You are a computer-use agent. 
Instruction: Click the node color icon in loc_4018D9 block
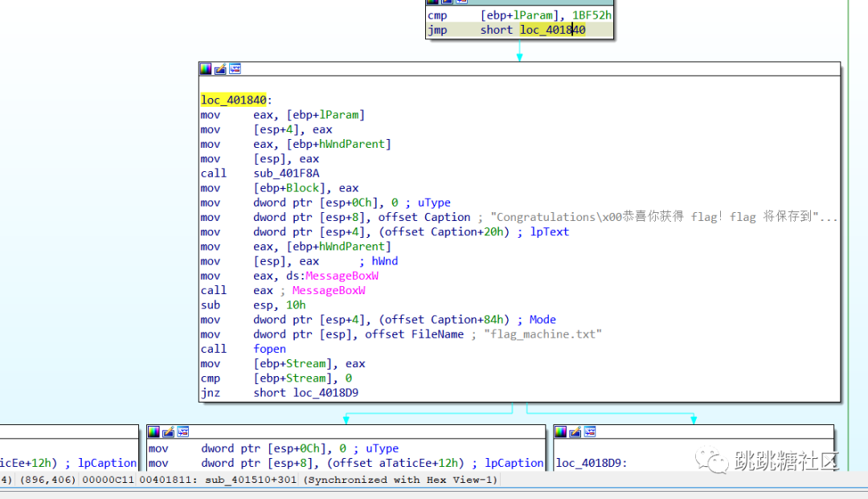tap(561, 432)
